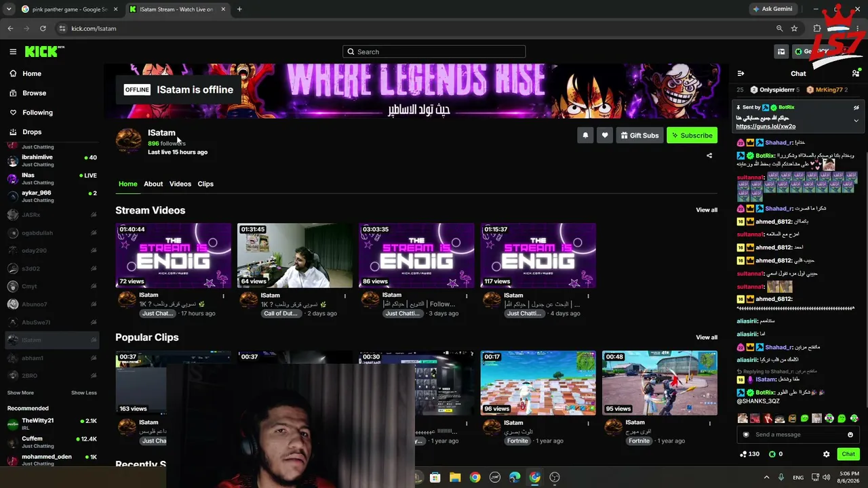Viewport: 868px width, 488px height.
Task: Show hidden system tray icons
Action: click(x=766, y=477)
